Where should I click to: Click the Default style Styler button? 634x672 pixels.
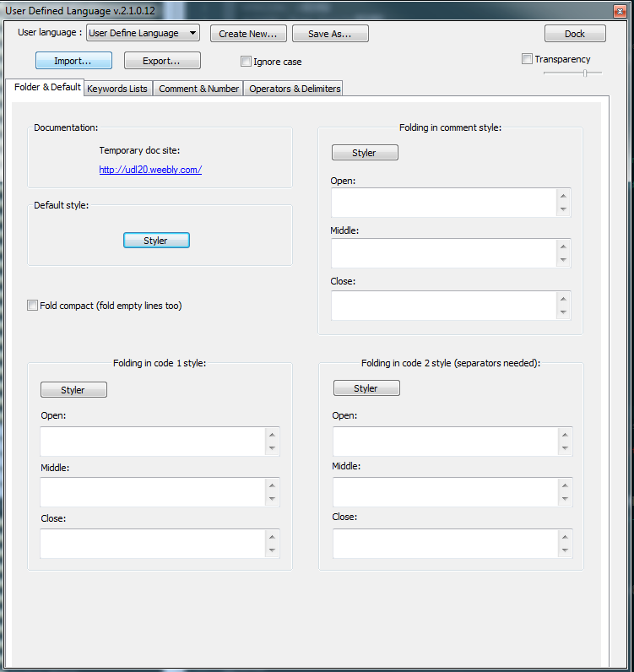(156, 241)
